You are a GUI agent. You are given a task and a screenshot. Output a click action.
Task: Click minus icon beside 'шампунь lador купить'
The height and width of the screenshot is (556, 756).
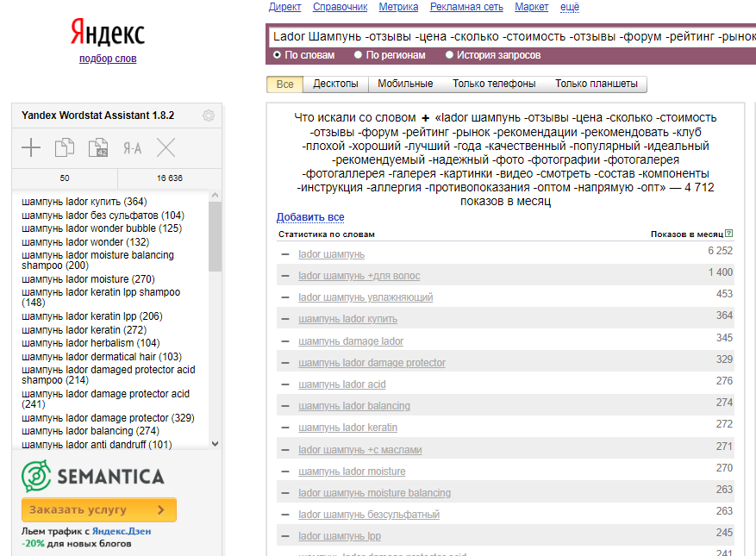click(285, 319)
